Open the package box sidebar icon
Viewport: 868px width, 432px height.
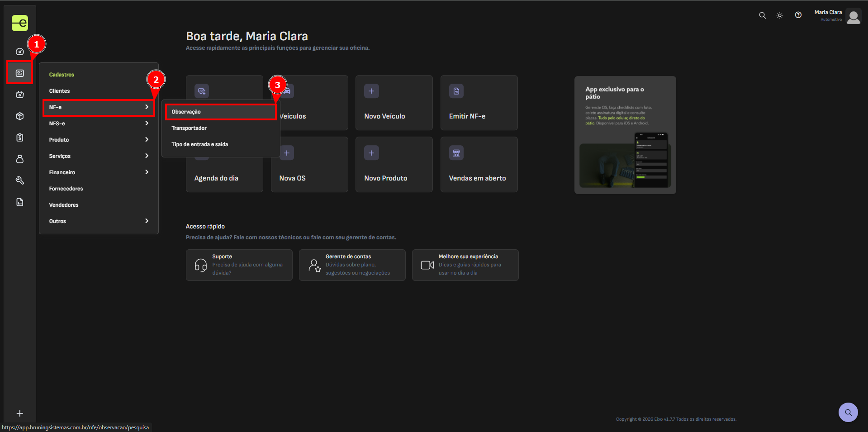[20, 116]
